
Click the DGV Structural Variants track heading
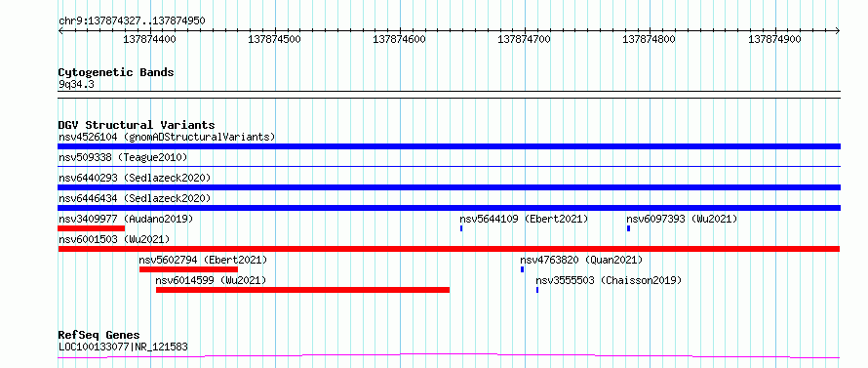pos(137,125)
